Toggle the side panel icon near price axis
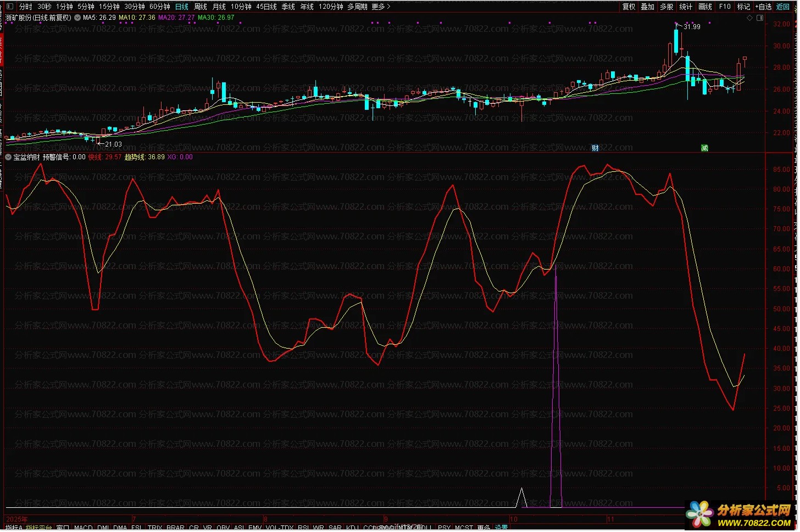Image resolution: width=800 pixels, height=532 pixels. [x=760, y=18]
